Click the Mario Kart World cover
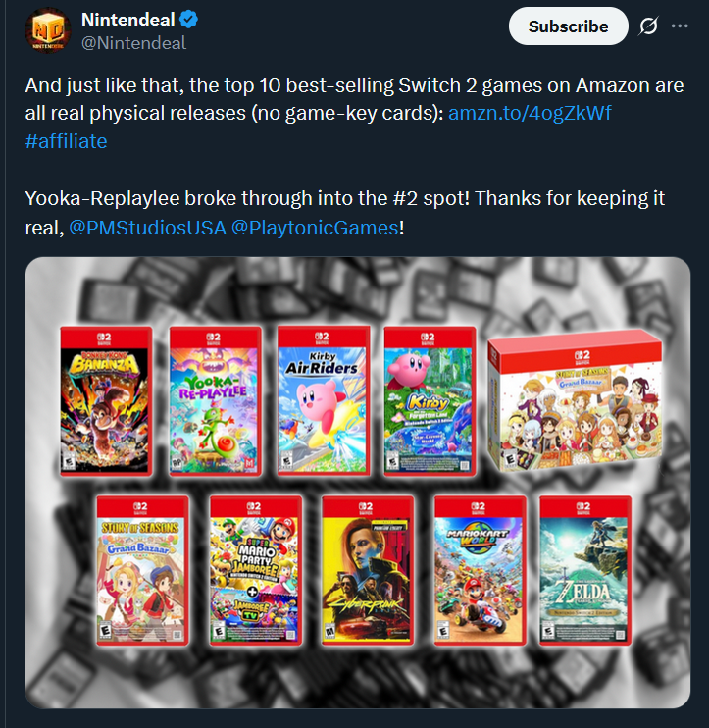Image resolution: width=709 pixels, height=728 pixels. pyautogui.click(x=480, y=571)
